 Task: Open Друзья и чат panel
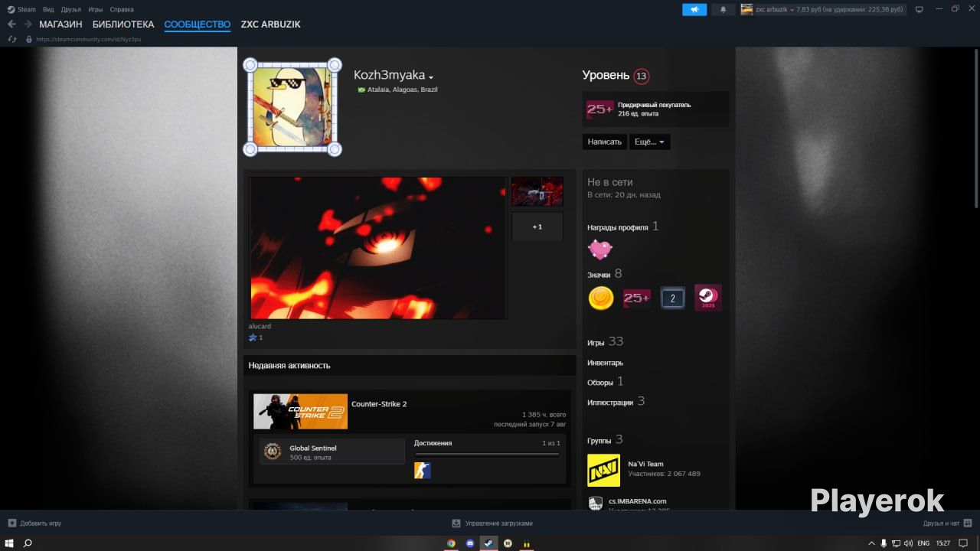tap(946, 523)
